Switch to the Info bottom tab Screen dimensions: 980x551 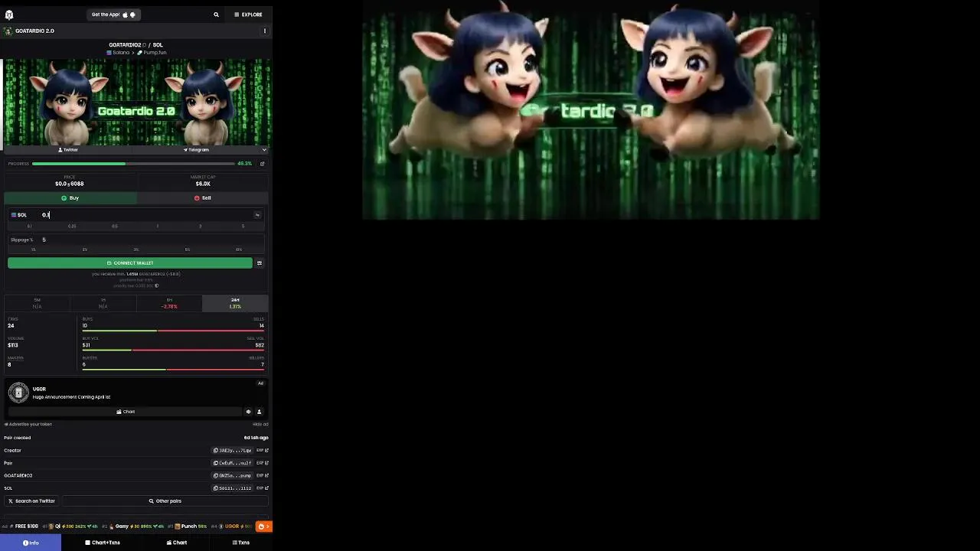[31, 543]
